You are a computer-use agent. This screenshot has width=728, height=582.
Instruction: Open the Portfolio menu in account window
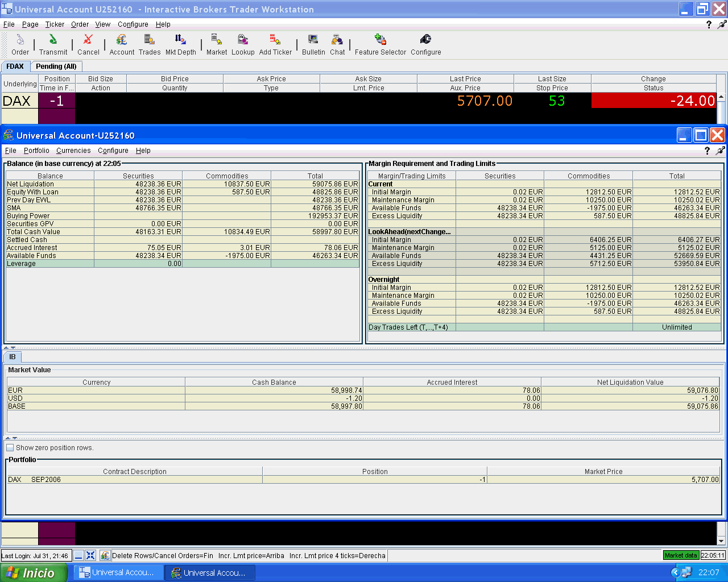(36, 151)
